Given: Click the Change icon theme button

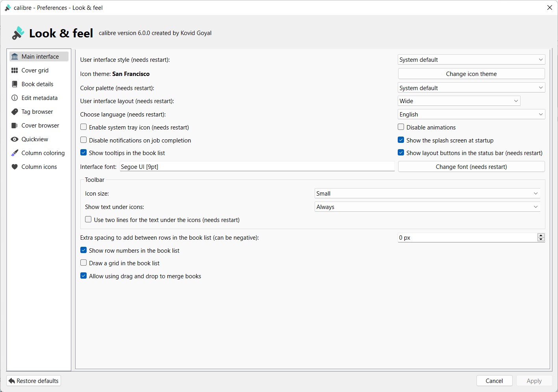Looking at the screenshot, I should click(471, 74).
